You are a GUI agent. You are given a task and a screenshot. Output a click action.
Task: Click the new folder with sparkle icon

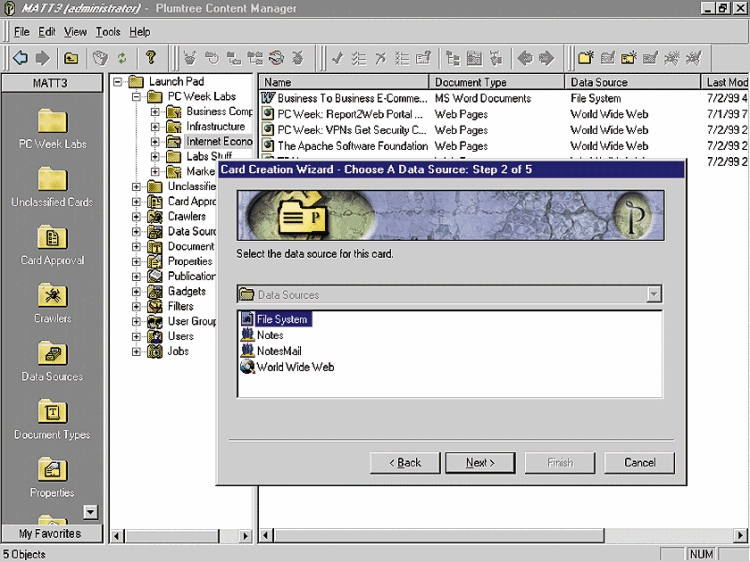click(586, 58)
